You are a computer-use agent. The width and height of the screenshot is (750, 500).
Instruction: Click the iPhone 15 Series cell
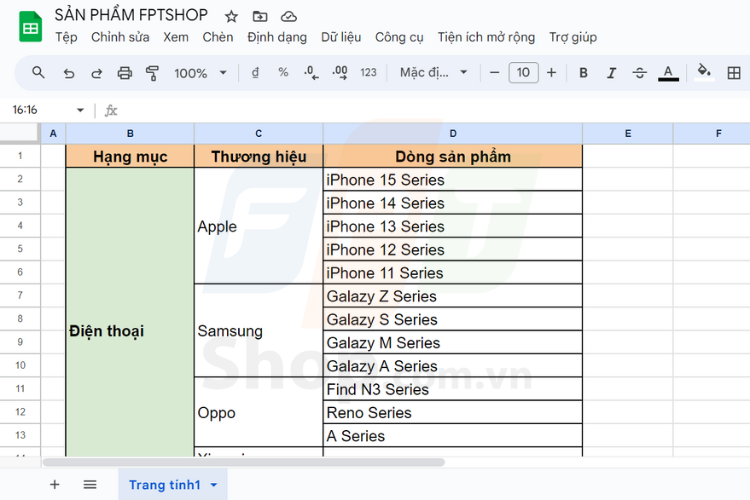453,180
